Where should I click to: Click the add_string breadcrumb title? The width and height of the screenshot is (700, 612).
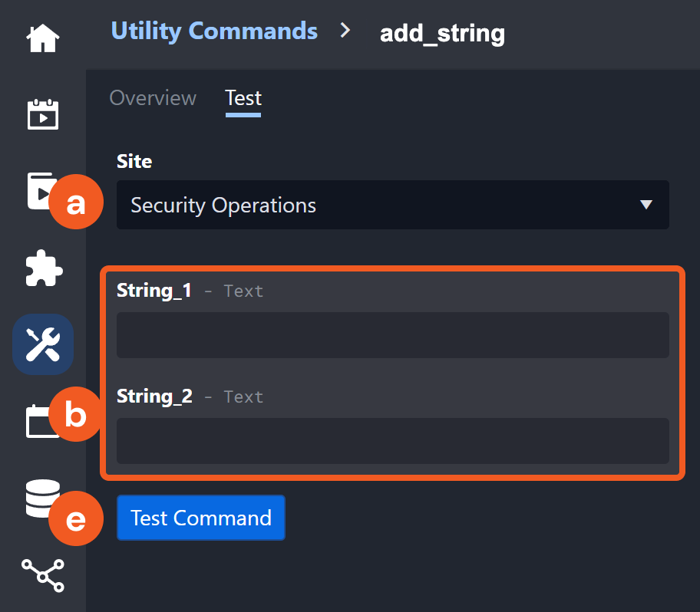pos(442,33)
